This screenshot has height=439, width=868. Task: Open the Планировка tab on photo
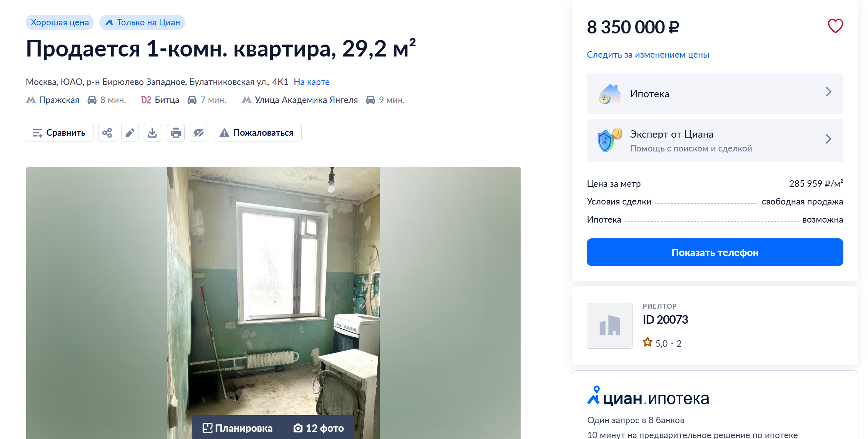click(x=237, y=428)
